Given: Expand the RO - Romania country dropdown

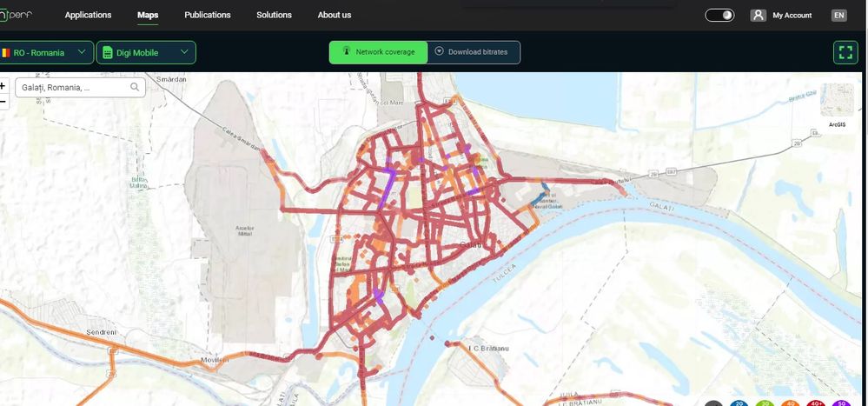Looking at the screenshot, I should [x=46, y=53].
